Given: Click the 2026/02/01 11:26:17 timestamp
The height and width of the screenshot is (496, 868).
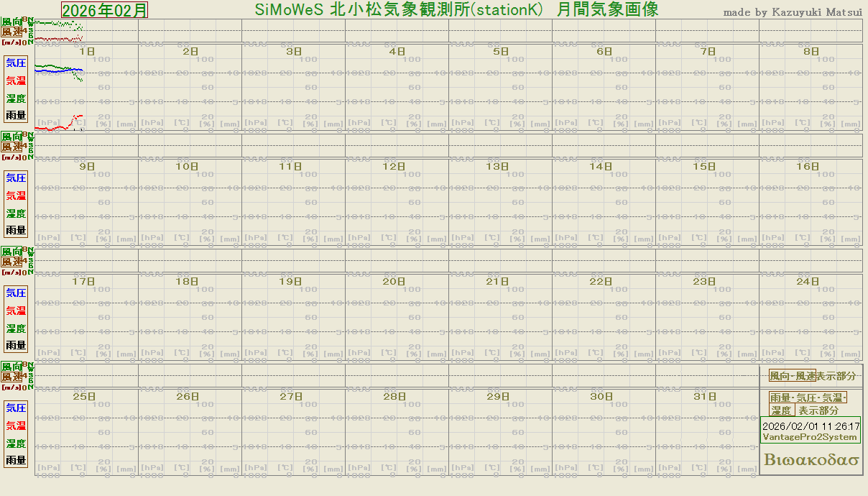Looking at the screenshot, I should 811,426.
